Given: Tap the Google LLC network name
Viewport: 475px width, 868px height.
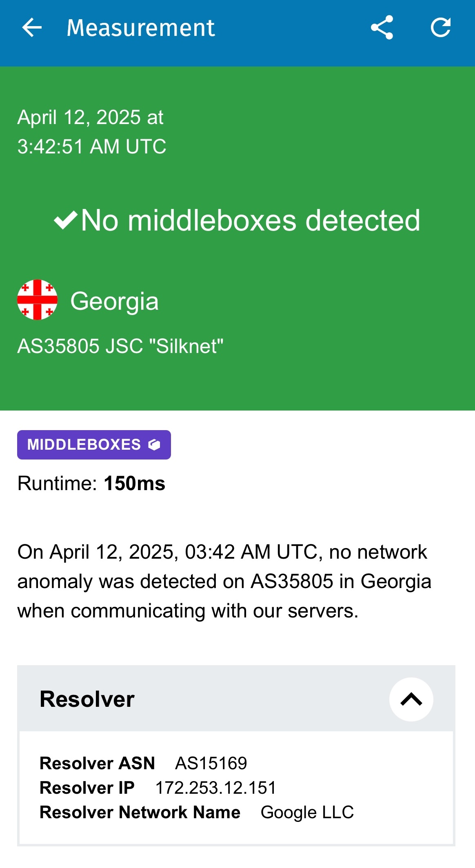Looking at the screenshot, I should (307, 812).
